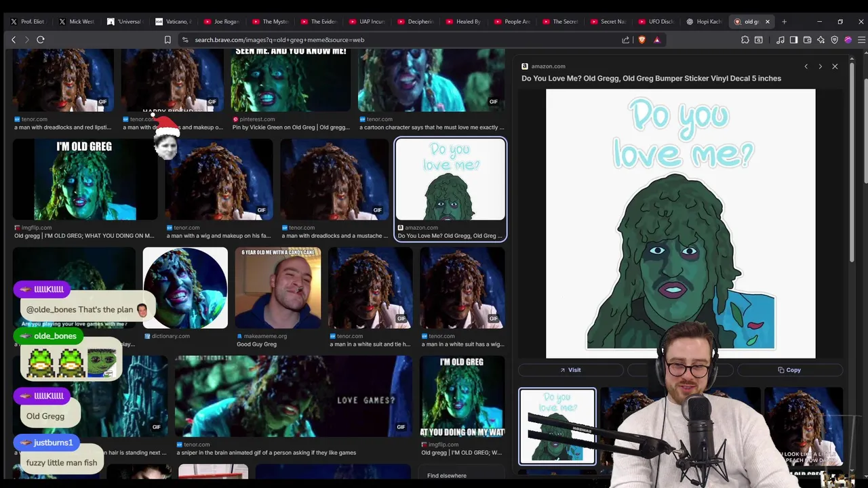Click justburns1 chat username

(x=53, y=443)
